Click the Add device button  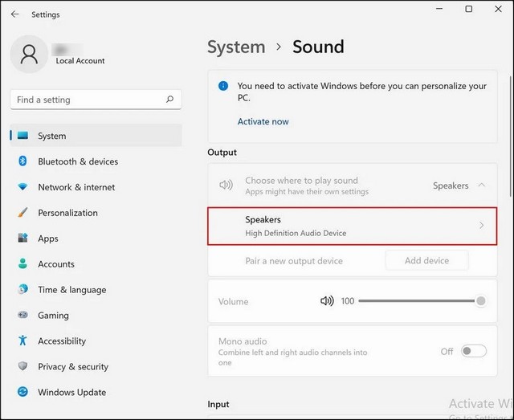[x=426, y=260]
